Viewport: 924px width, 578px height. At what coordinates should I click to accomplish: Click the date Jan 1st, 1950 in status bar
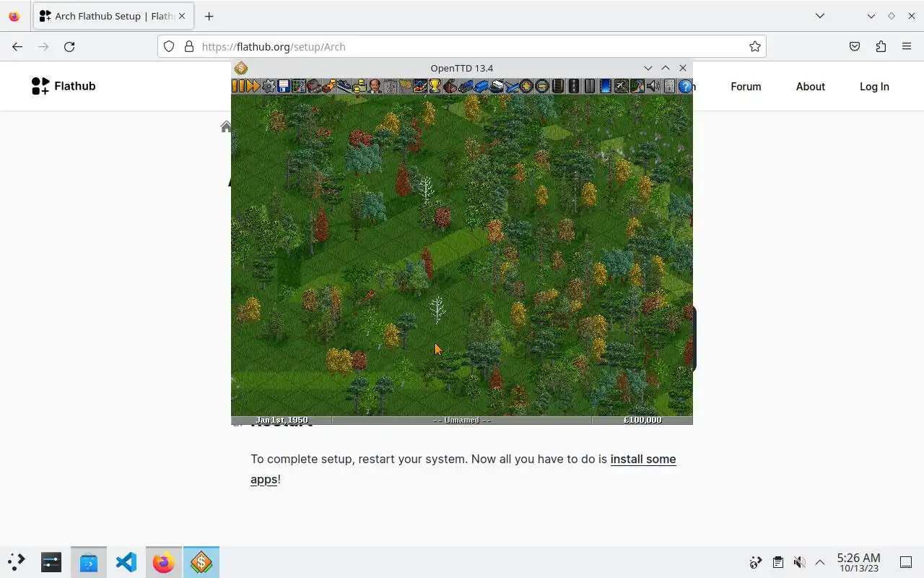click(282, 420)
